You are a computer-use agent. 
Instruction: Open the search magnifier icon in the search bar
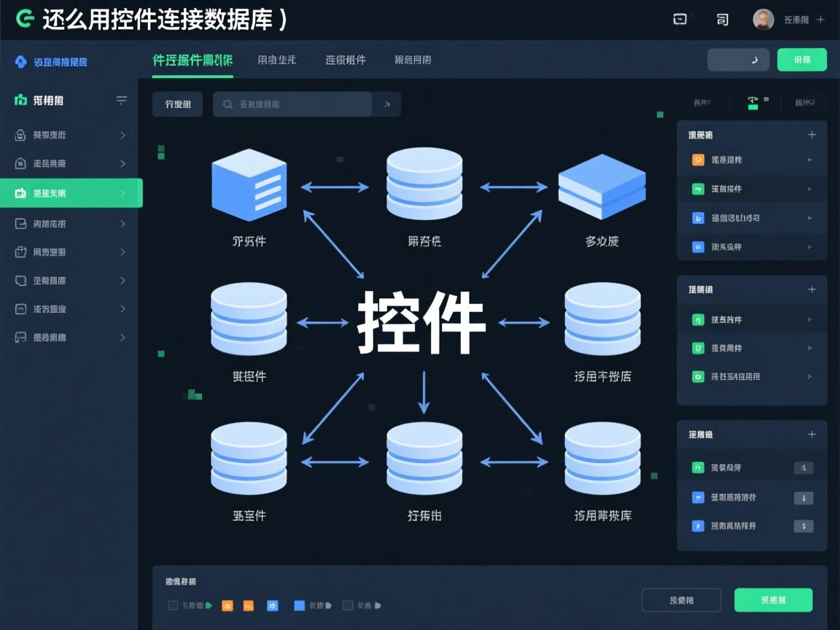click(x=227, y=104)
